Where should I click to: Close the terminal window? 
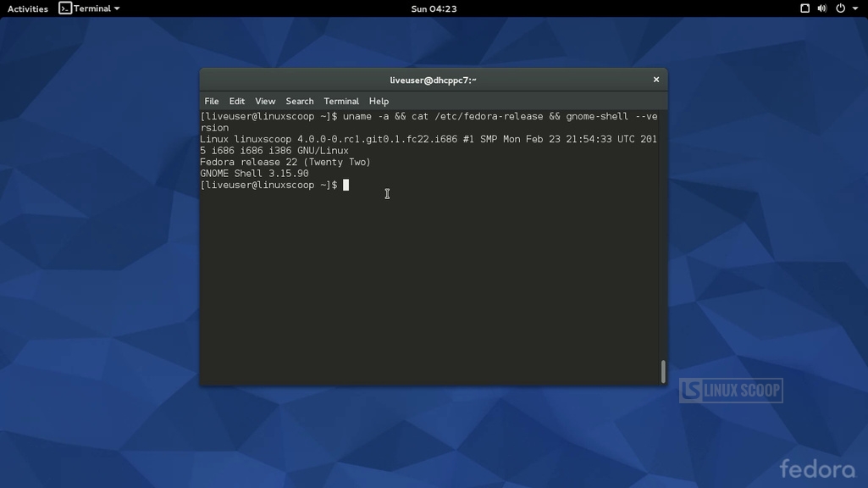tap(655, 79)
